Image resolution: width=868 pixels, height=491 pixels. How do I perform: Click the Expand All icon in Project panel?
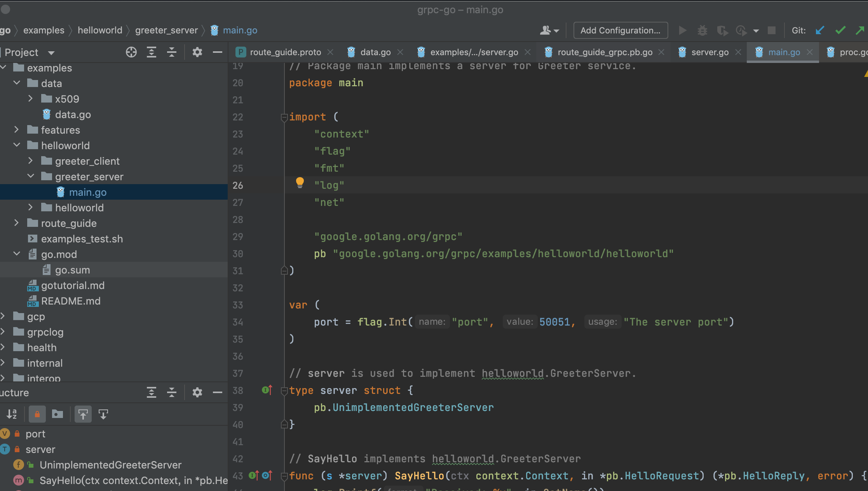[x=152, y=52]
